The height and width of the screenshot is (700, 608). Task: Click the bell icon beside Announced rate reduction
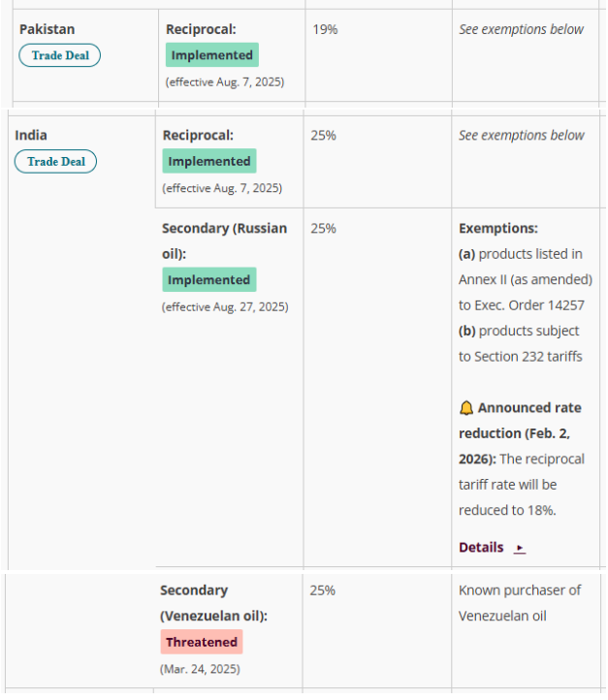(466, 408)
